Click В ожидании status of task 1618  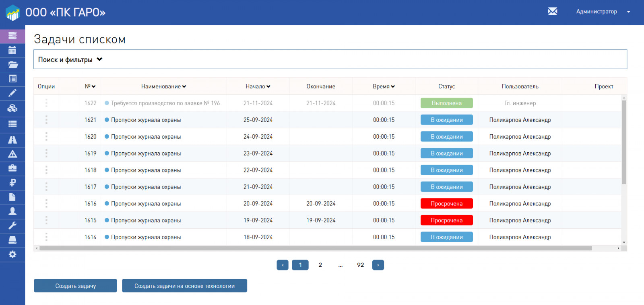pyautogui.click(x=447, y=170)
